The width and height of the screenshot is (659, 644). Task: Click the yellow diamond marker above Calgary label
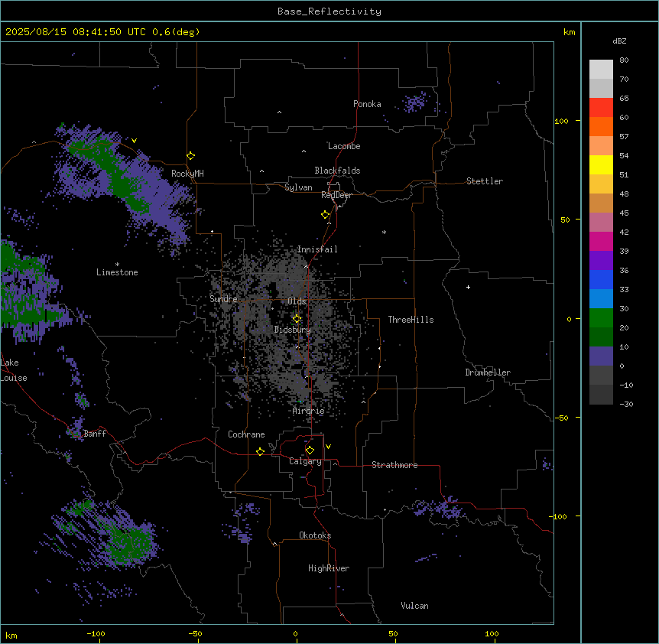point(310,450)
